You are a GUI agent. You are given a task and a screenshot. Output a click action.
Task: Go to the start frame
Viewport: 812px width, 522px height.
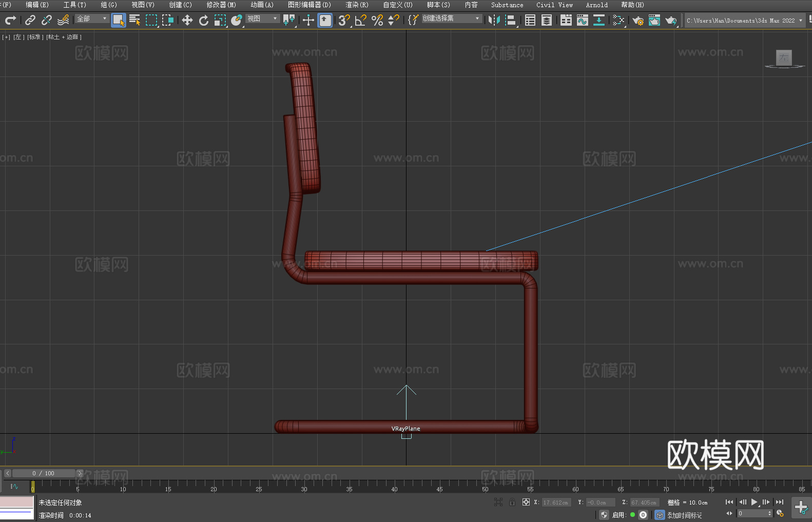[729, 502]
